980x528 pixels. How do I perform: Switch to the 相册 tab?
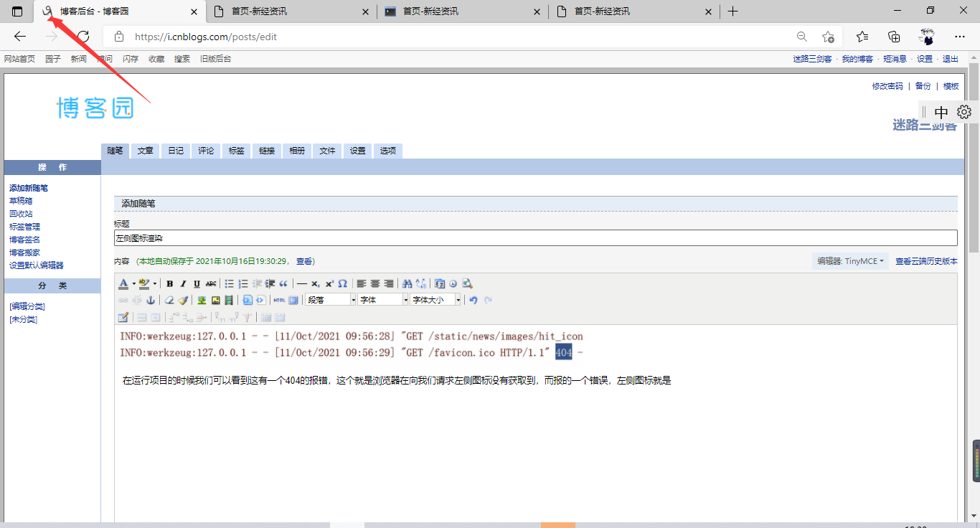pos(297,151)
